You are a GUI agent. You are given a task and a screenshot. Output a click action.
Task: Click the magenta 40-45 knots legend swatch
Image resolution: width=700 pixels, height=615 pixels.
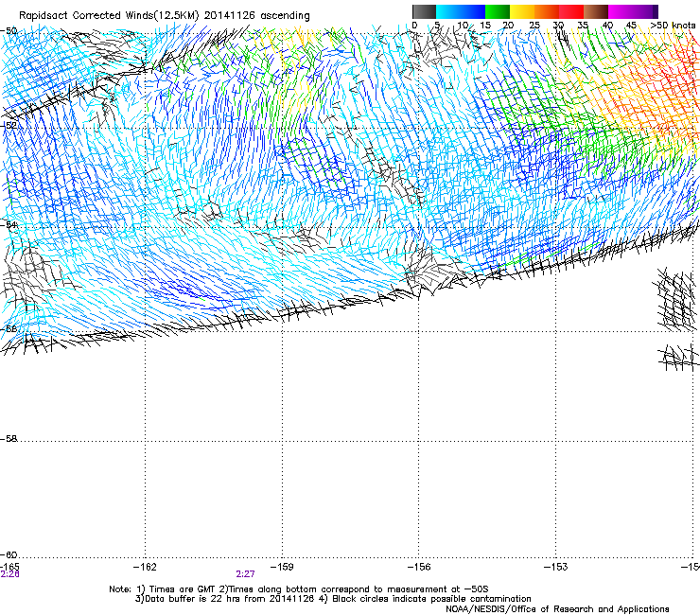(x=621, y=11)
